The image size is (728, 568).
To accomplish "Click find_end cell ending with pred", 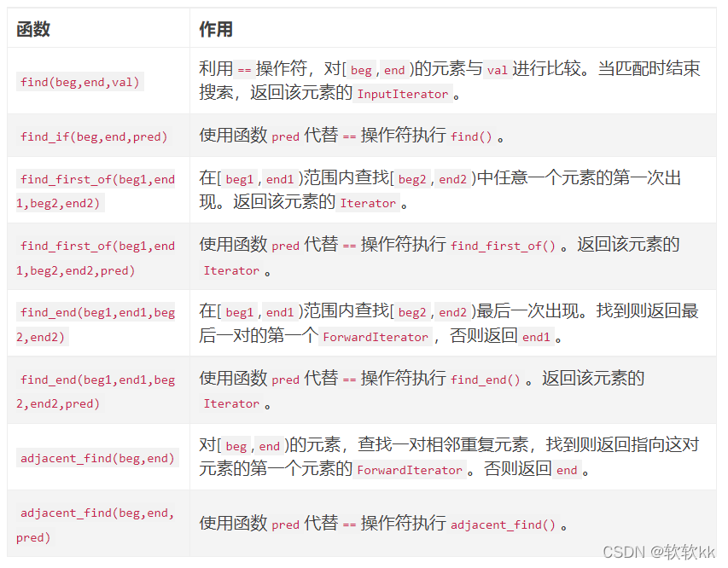I will (96, 391).
